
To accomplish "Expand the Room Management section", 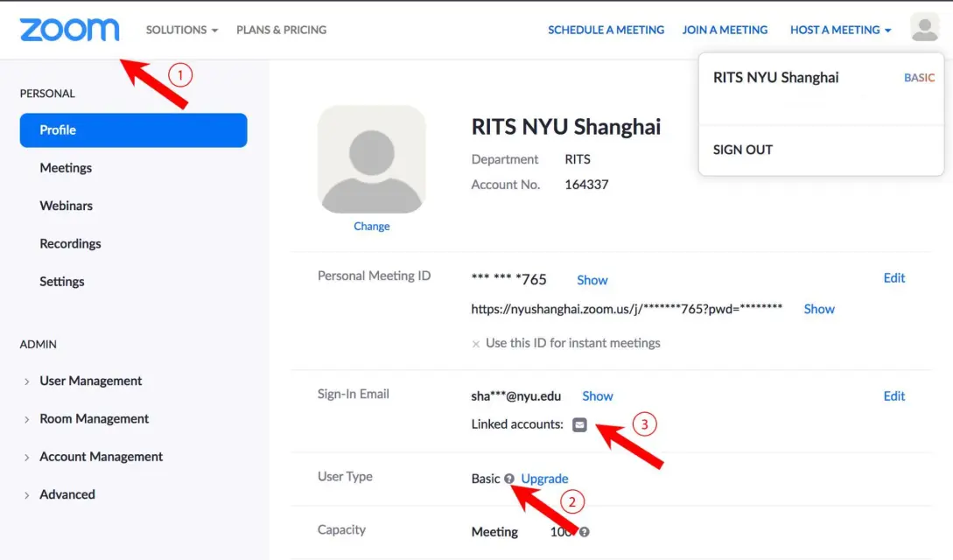I will [x=94, y=418].
